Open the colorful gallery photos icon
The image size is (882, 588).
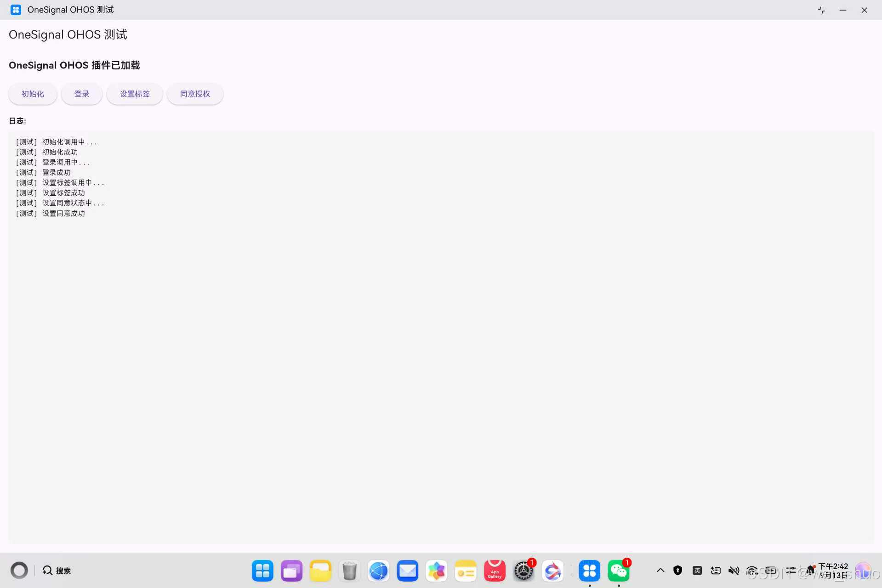[436, 571]
